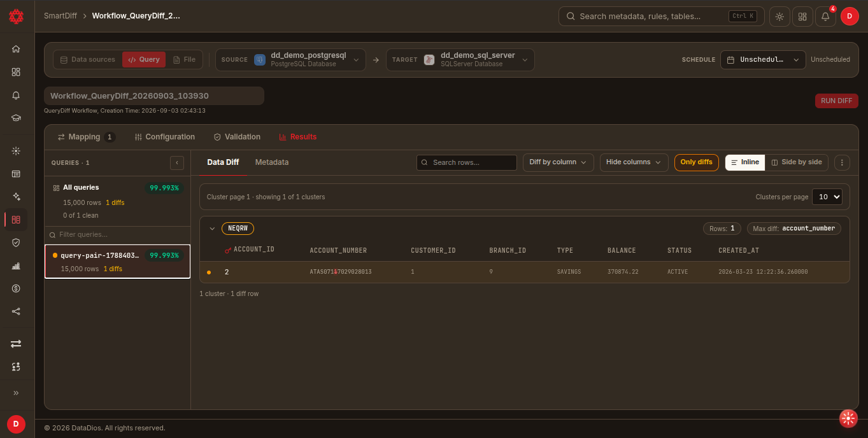Switch to Data sources mode
This screenshot has width=868, height=438.
point(87,60)
